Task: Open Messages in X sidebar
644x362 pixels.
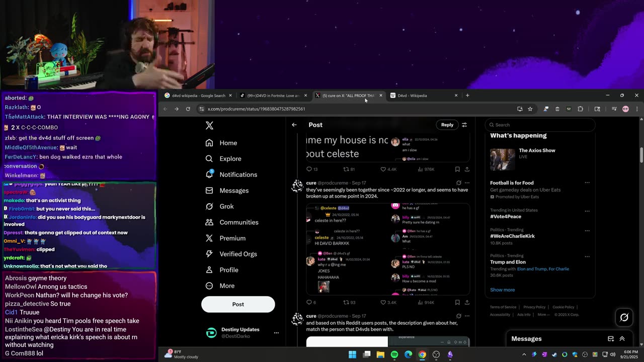Action: [x=227, y=191]
